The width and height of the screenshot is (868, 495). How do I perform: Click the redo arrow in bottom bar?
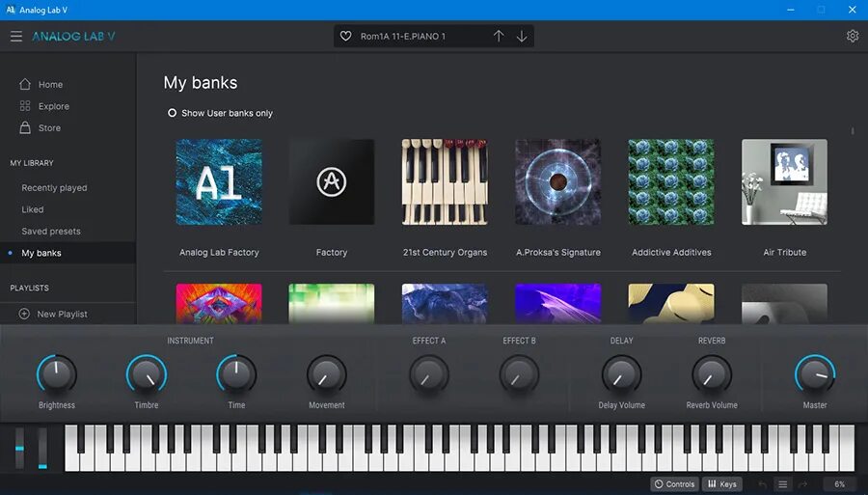802,484
